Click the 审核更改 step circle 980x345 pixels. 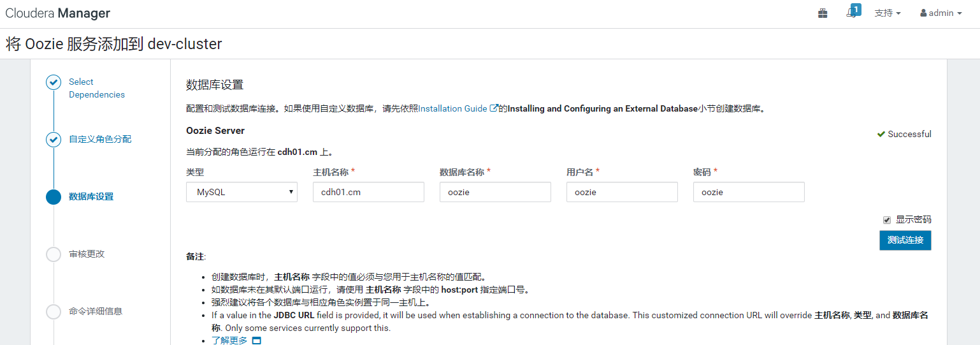coord(54,254)
